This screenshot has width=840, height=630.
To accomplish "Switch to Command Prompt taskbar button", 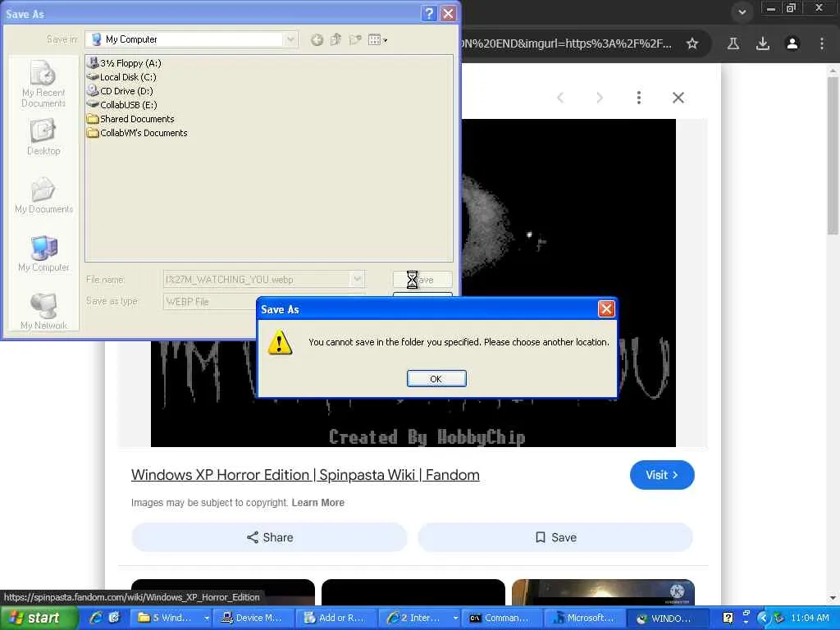I will point(501,618).
